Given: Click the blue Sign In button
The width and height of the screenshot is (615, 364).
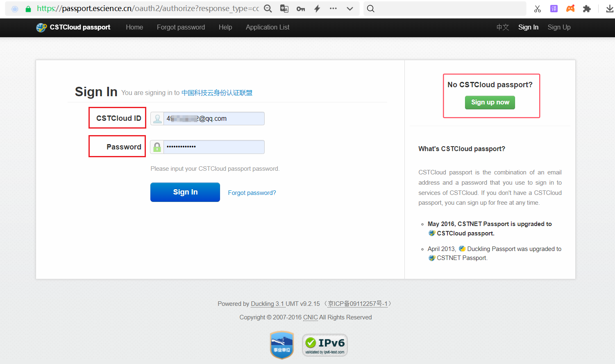Looking at the screenshot, I should 185,192.
